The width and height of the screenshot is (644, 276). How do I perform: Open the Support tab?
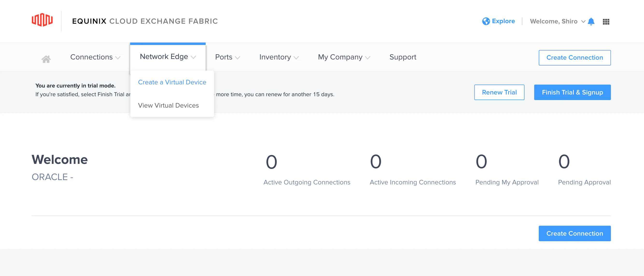[403, 57]
